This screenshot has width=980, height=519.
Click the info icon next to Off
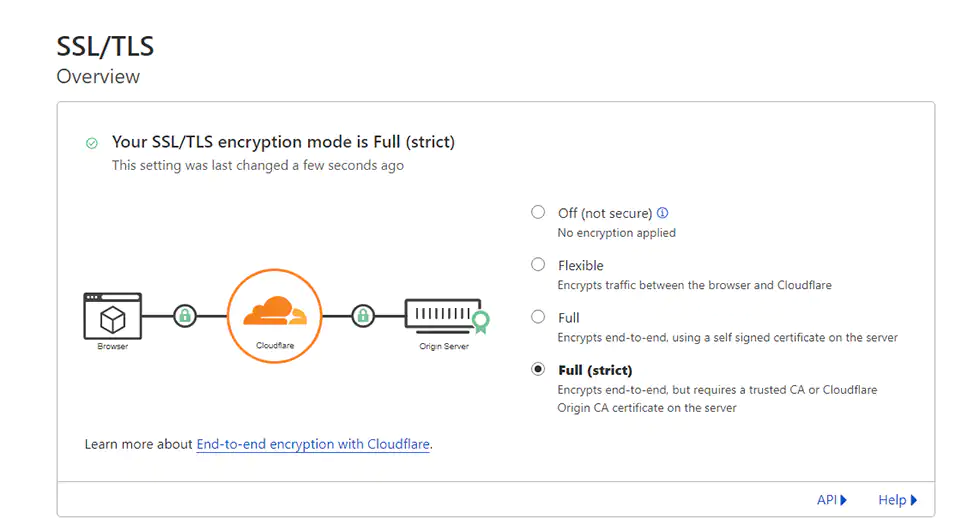tap(662, 213)
